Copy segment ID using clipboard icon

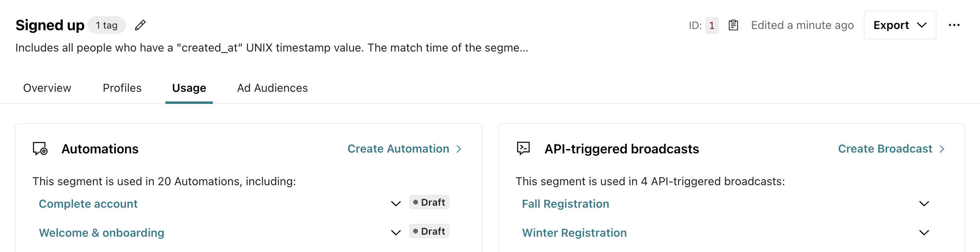(x=733, y=25)
